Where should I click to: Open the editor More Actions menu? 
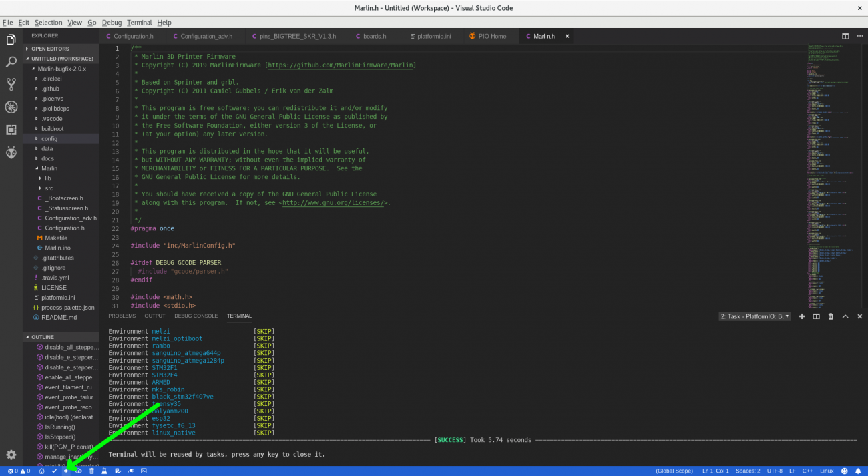pyautogui.click(x=859, y=36)
